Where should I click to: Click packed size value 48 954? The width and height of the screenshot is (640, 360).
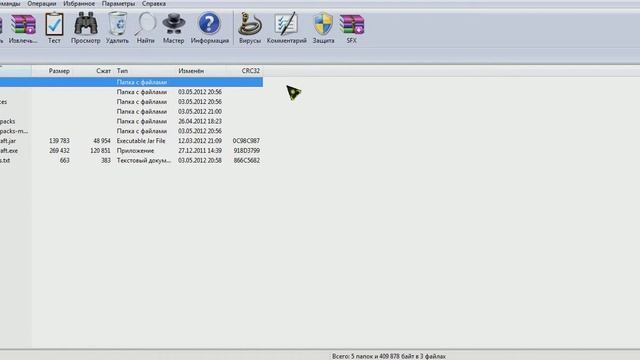(x=102, y=141)
